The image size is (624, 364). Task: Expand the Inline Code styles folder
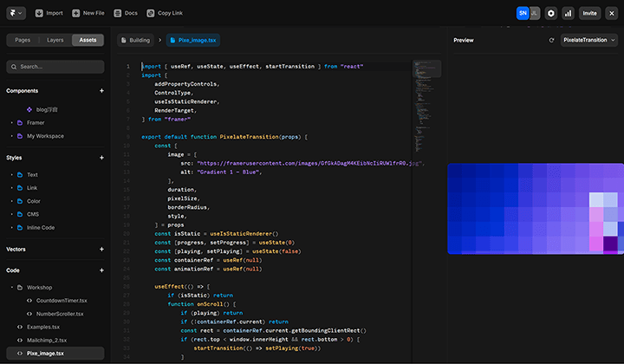11,228
